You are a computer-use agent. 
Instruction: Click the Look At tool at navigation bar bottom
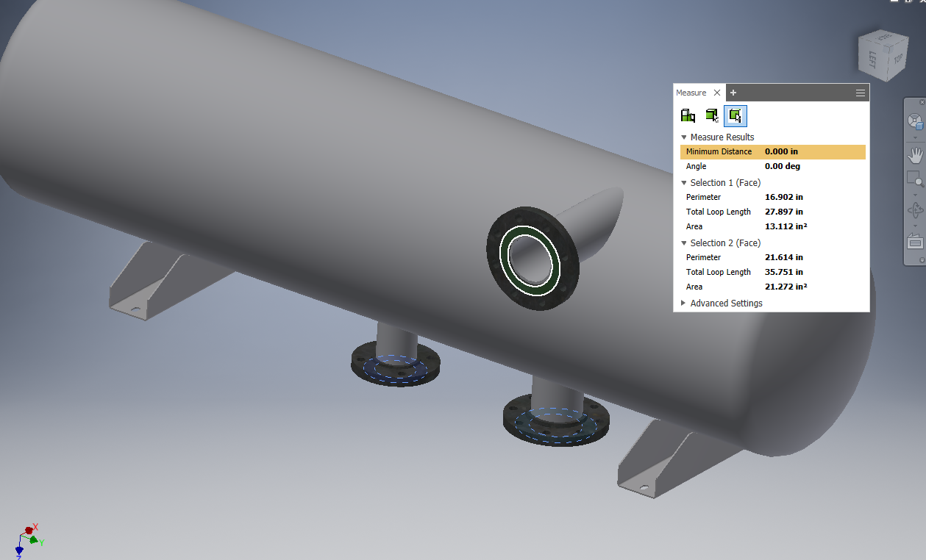click(x=915, y=241)
